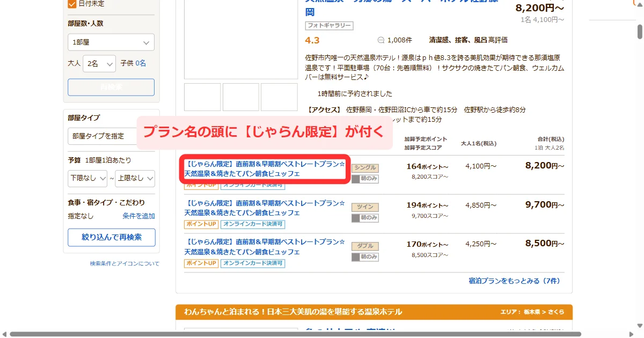
Task: Open 宿泊プランをもっとみる（7件） link
Action: pos(514,281)
